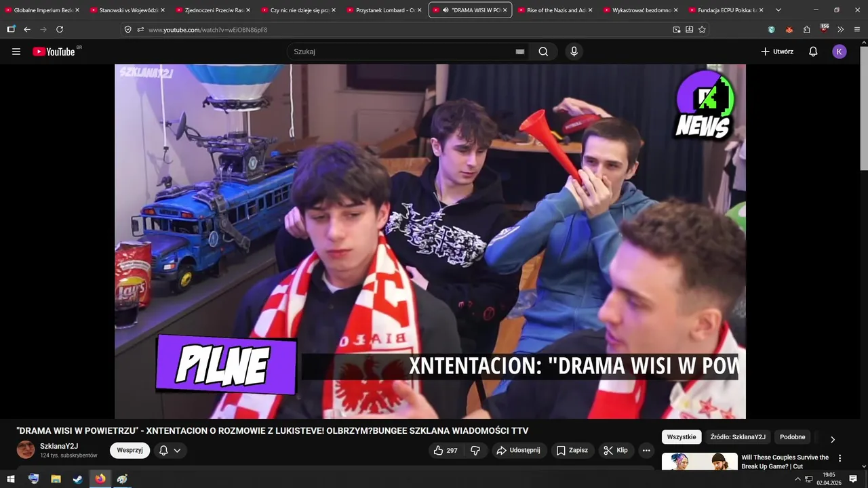Select the Źródło: SzklanaY2J chip
Screen dimensions: 868x488
tap(738, 437)
